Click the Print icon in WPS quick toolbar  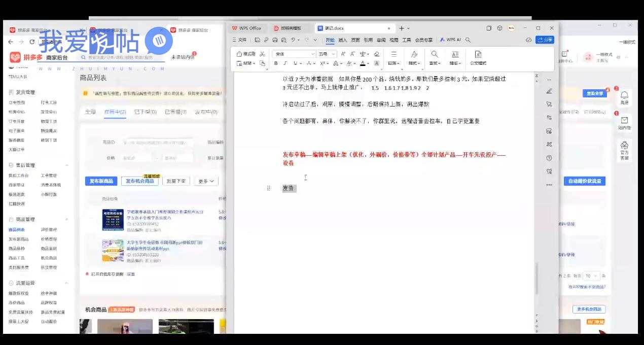(x=275, y=40)
